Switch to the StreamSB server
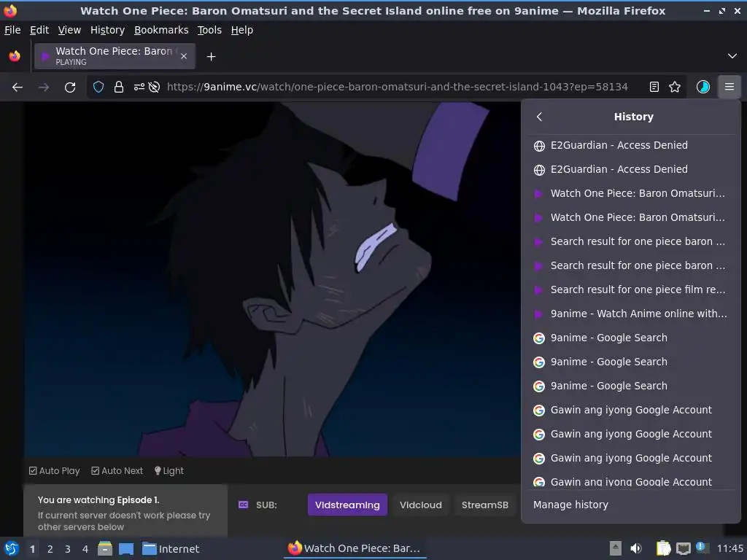Screen dimensions: 747x560 [484, 505]
